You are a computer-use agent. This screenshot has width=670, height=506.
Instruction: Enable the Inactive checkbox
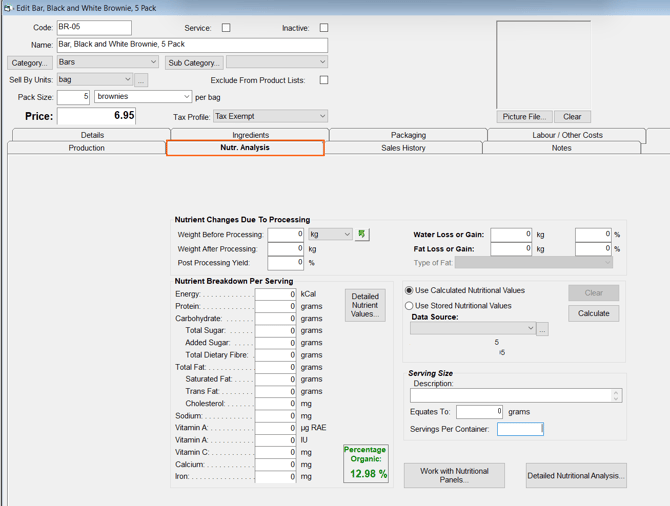tap(324, 28)
